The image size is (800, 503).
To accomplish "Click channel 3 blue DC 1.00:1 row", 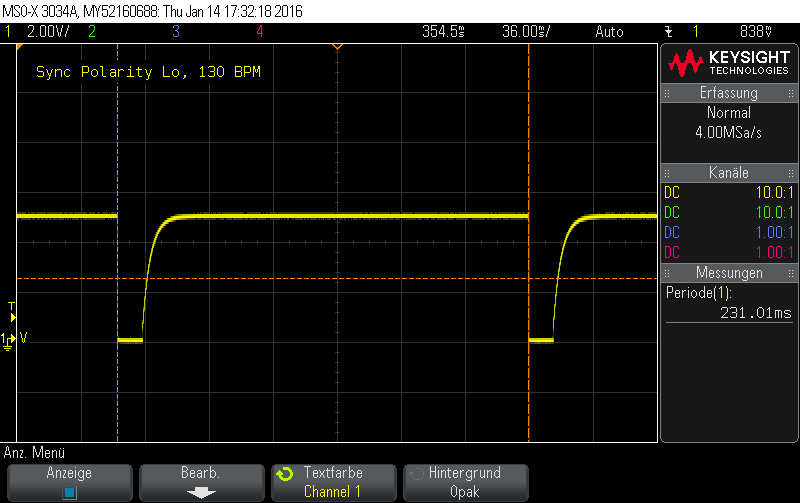I will [729, 232].
